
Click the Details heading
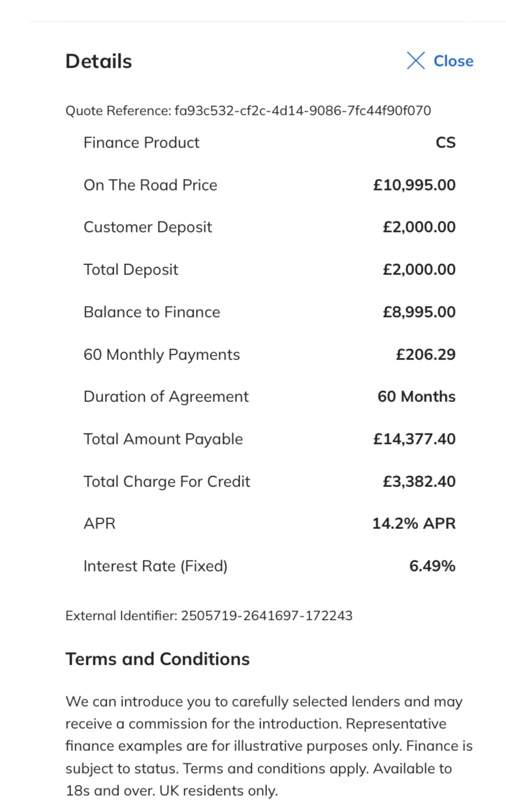[x=99, y=61]
